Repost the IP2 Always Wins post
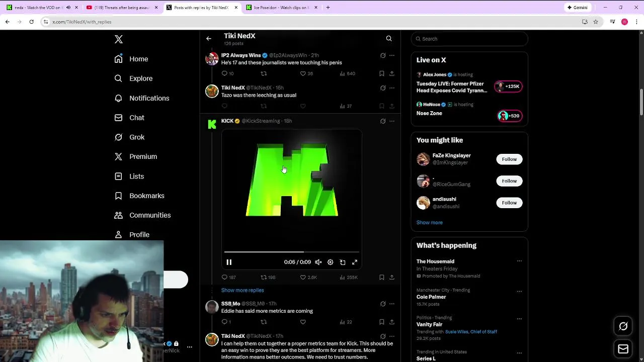Viewport: 644px width, 362px height. [264, 73]
